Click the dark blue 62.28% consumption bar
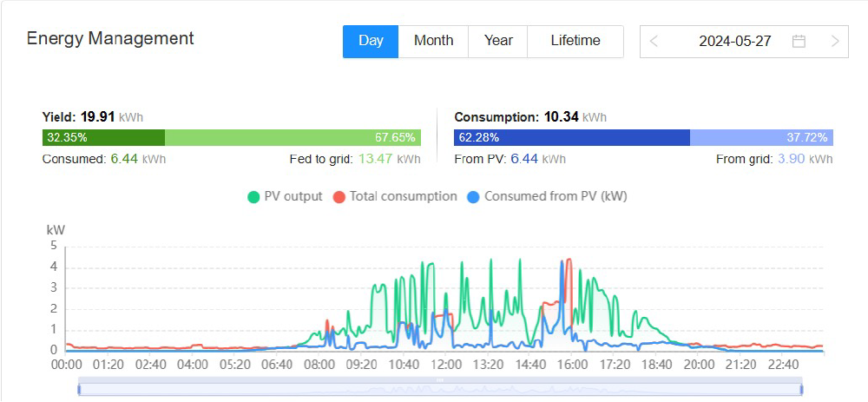 [571, 137]
